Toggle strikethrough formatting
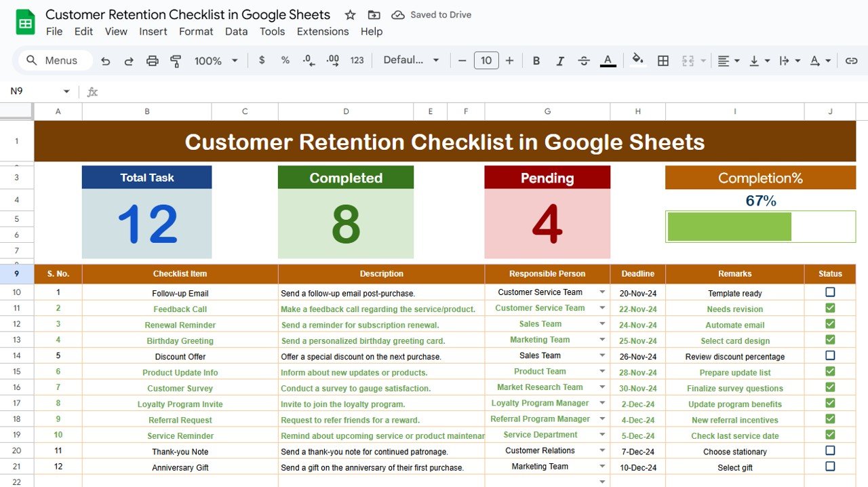Screen dimensions: 868x487 click(584, 60)
